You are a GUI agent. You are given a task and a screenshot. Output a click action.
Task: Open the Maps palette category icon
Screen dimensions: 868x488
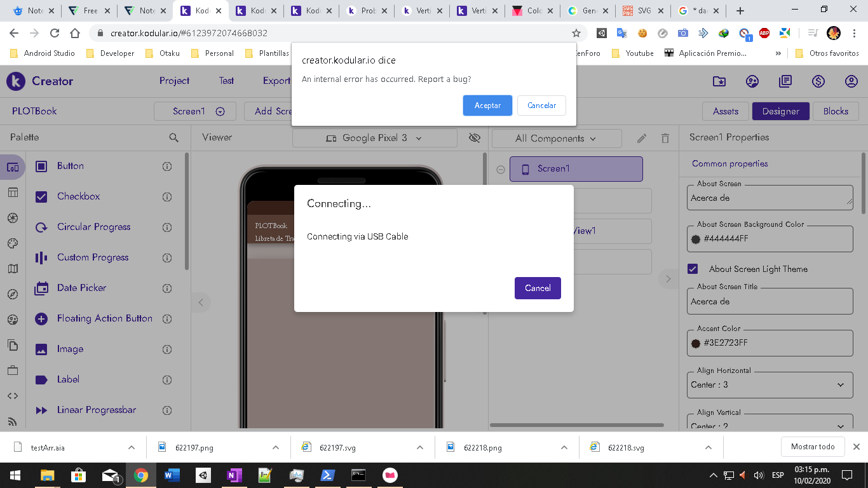click(x=13, y=269)
